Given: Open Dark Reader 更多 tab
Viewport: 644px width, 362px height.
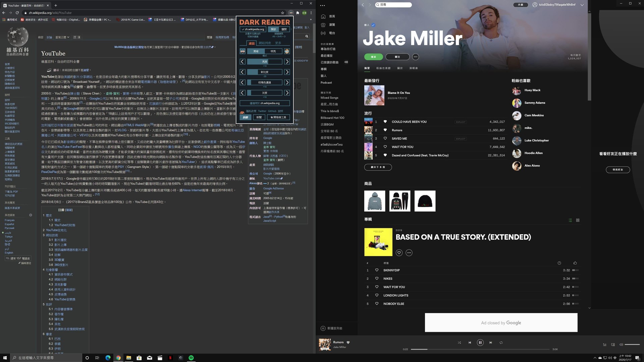Looking at the screenshot, I should tap(278, 43).
